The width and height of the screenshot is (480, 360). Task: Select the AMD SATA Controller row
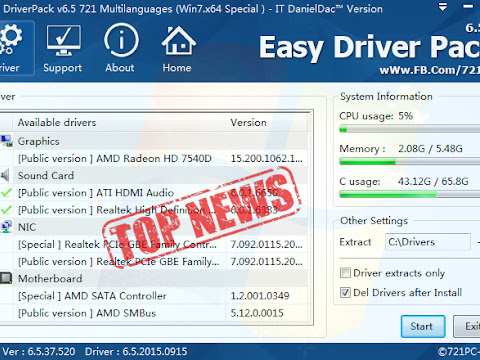[x=155, y=296]
